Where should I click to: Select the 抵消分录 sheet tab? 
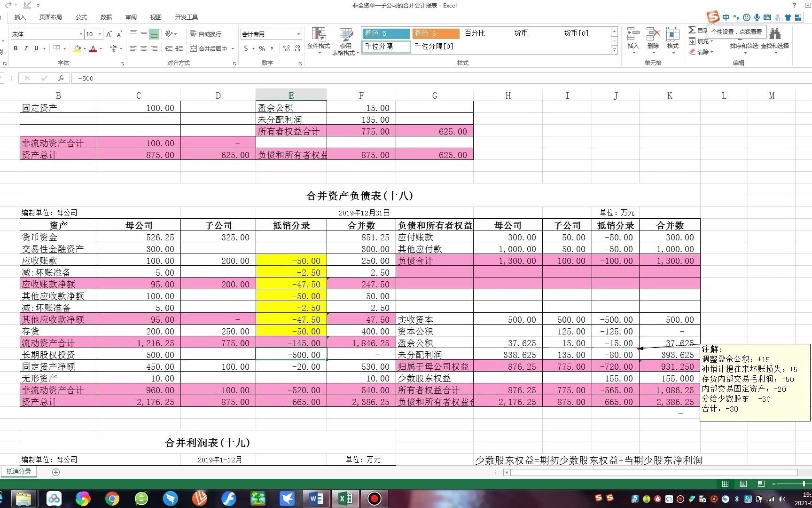pyautogui.click(x=19, y=472)
